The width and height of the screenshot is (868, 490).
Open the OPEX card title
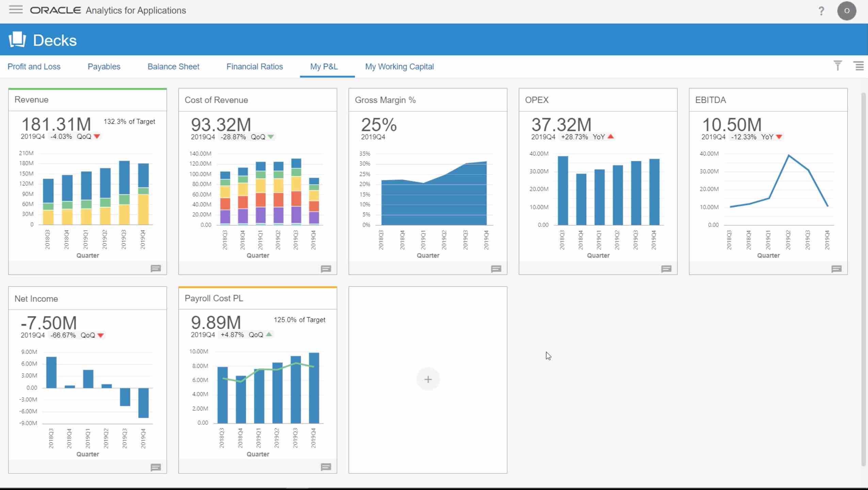[x=536, y=100]
